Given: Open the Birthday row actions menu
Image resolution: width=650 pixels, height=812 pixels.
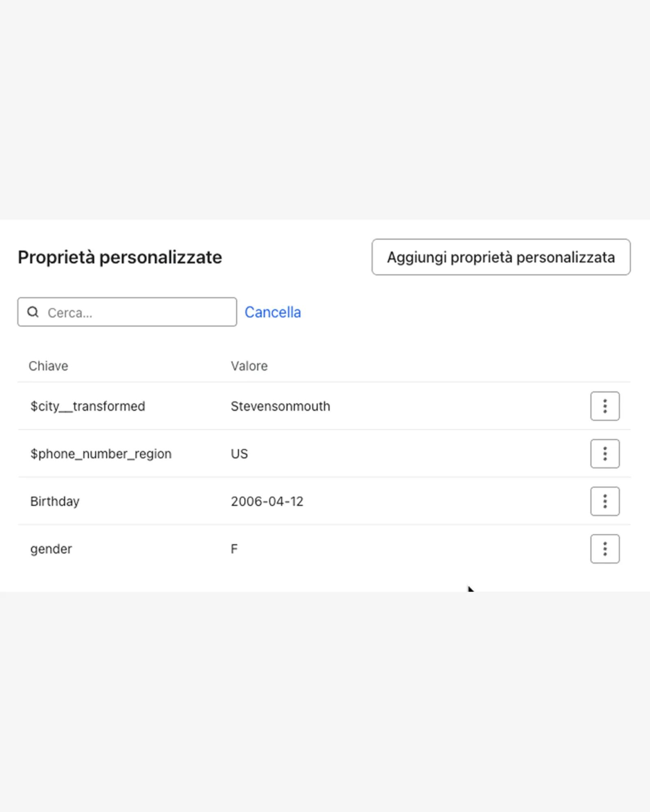Looking at the screenshot, I should click(x=604, y=501).
